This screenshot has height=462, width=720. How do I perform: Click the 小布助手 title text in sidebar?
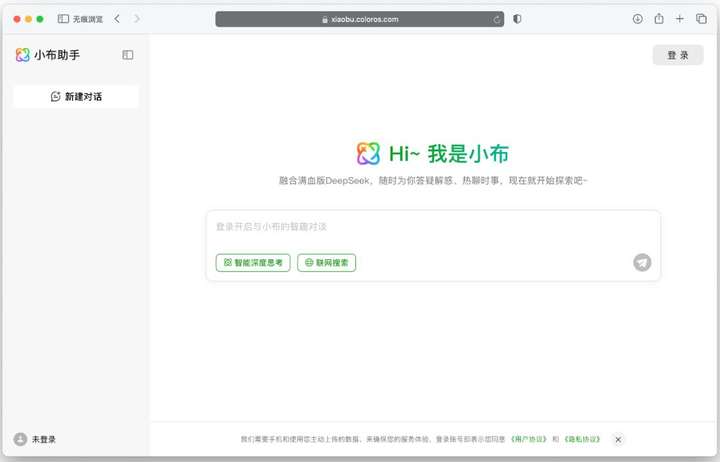pyautogui.click(x=57, y=55)
